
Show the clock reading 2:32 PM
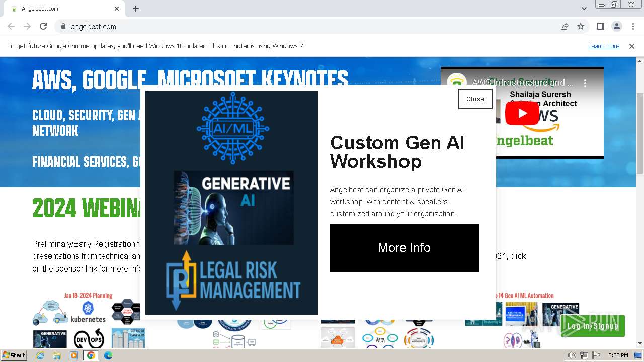click(618, 355)
